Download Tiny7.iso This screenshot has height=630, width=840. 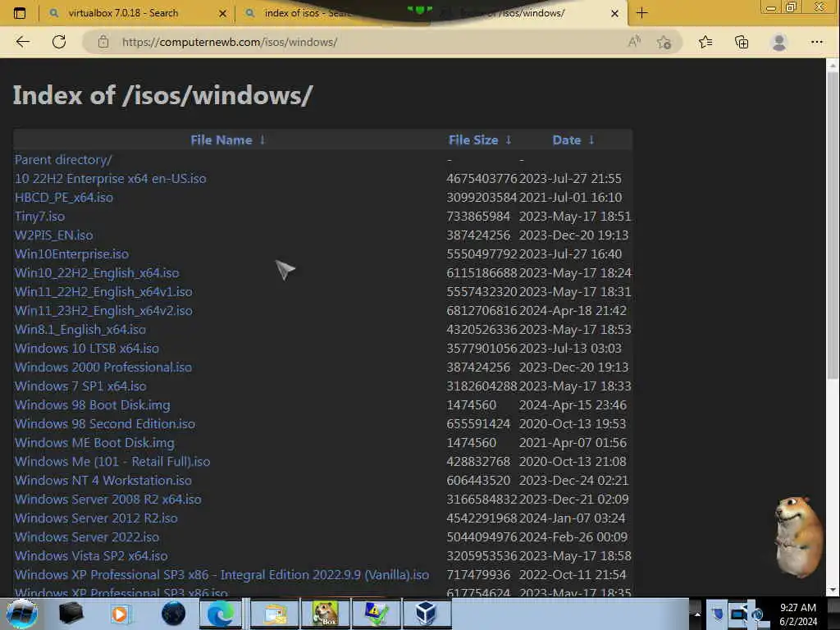click(39, 216)
